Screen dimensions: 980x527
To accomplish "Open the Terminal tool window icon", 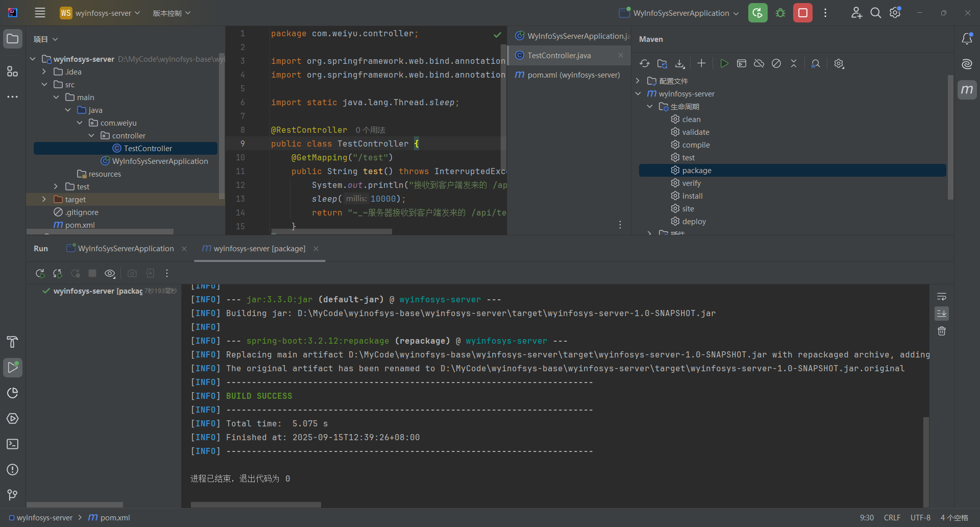I will coord(12,444).
